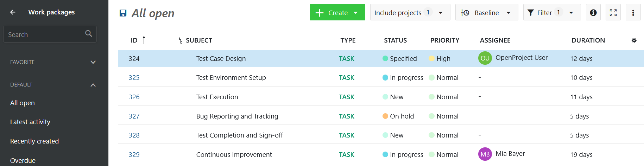The height and width of the screenshot is (166, 644).
Task: Activate fullscreen zen mode
Action: [613, 13]
